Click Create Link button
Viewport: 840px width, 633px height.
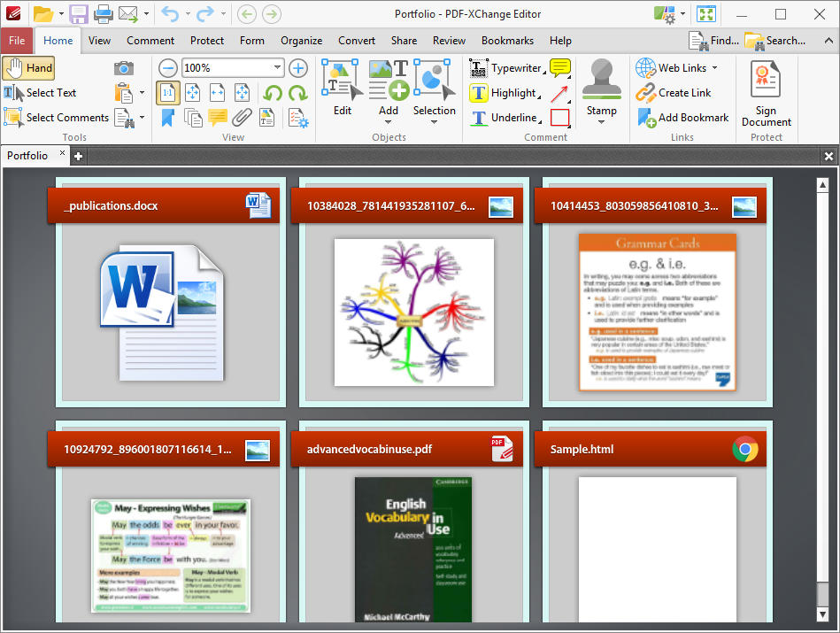click(x=674, y=93)
